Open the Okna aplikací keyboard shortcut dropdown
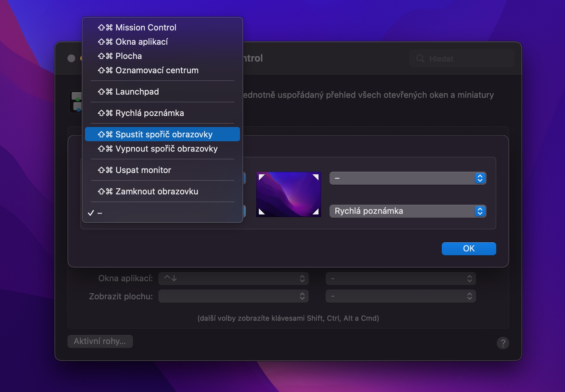 click(234, 279)
